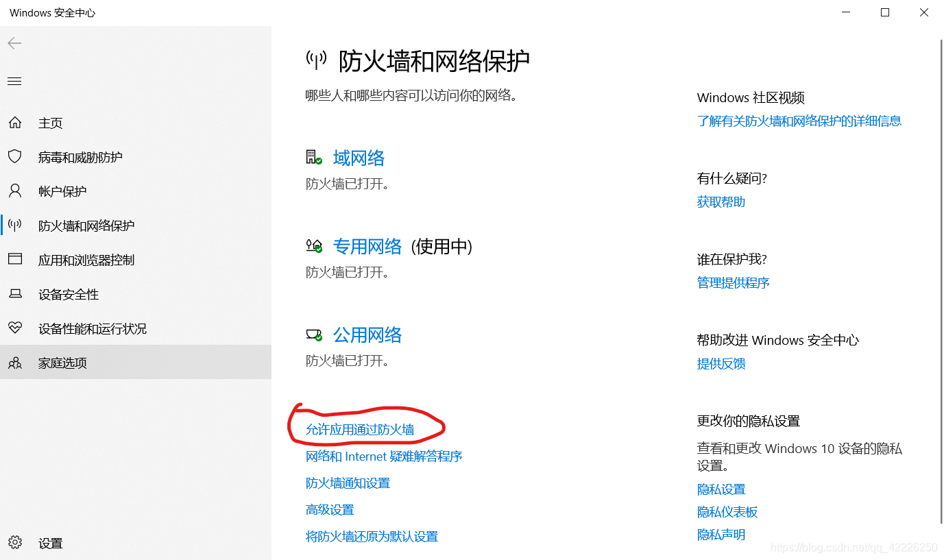This screenshot has height=560, width=944.
Task: Click the family icon for 家庭选项
Action: tap(15, 363)
